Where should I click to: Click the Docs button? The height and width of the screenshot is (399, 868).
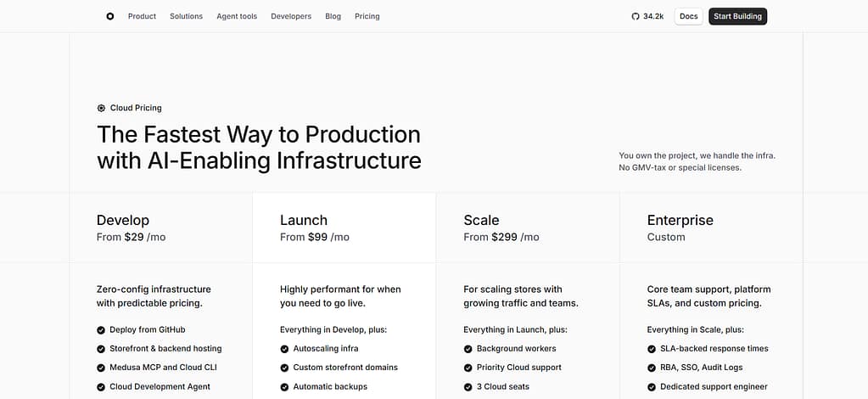coord(689,17)
